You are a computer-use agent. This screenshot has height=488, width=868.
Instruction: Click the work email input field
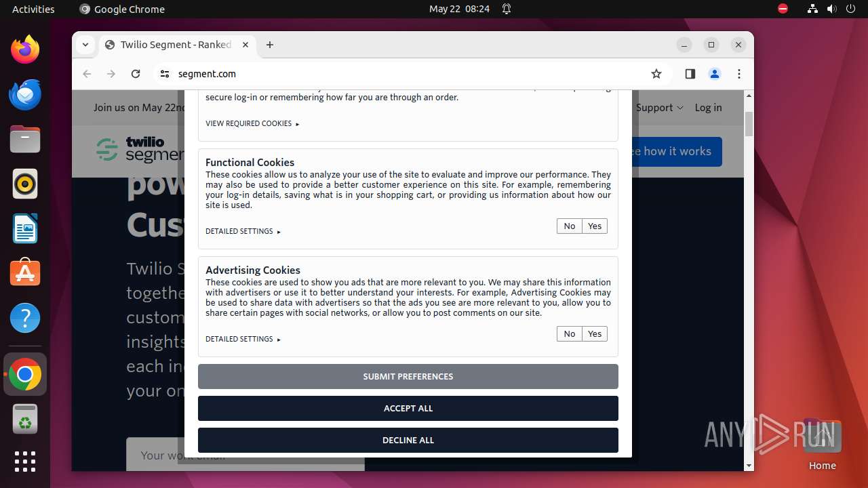(x=245, y=455)
